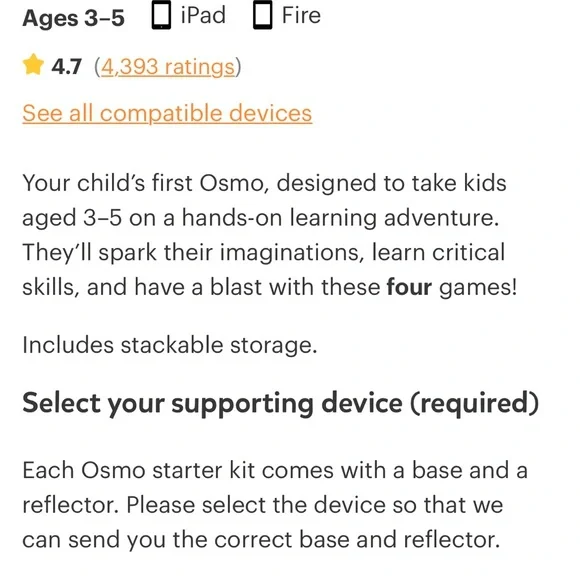Click They'll spark their imaginations line
This screenshot has width=580, height=580.
(x=263, y=253)
